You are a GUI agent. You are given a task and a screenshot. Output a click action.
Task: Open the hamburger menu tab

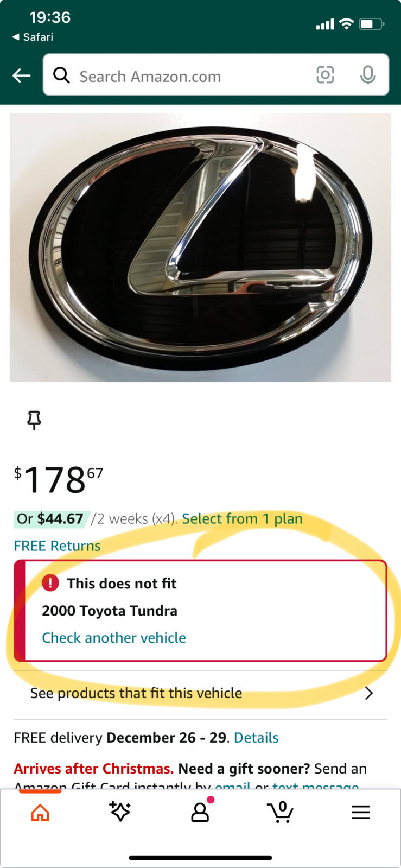pyautogui.click(x=361, y=812)
